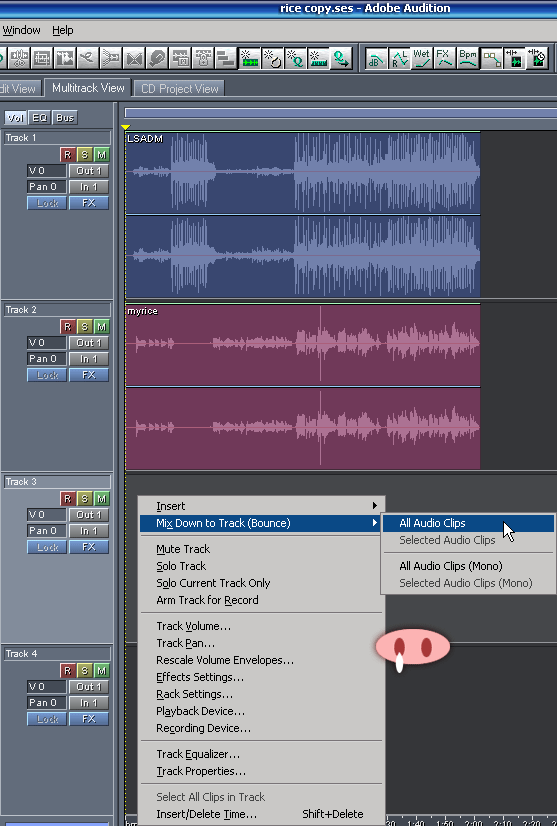
Task: Switch to the CD Project View tab
Action: click(x=180, y=88)
